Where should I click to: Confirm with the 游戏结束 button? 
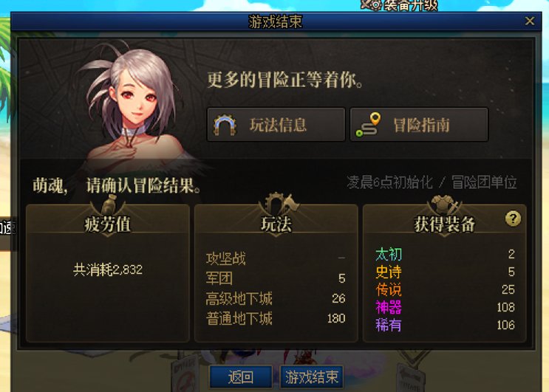(x=312, y=377)
